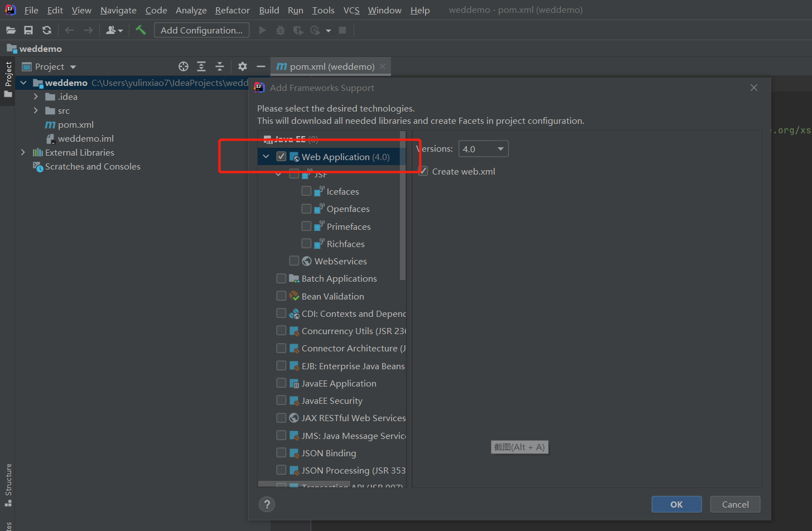This screenshot has width=812, height=531.
Task: Expand the .idea folder
Action: (x=36, y=96)
